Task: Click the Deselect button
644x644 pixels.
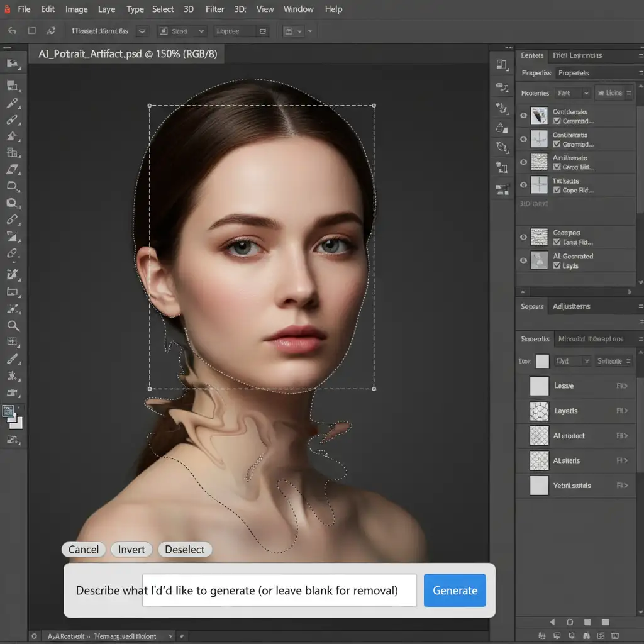Action: coord(184,549)
